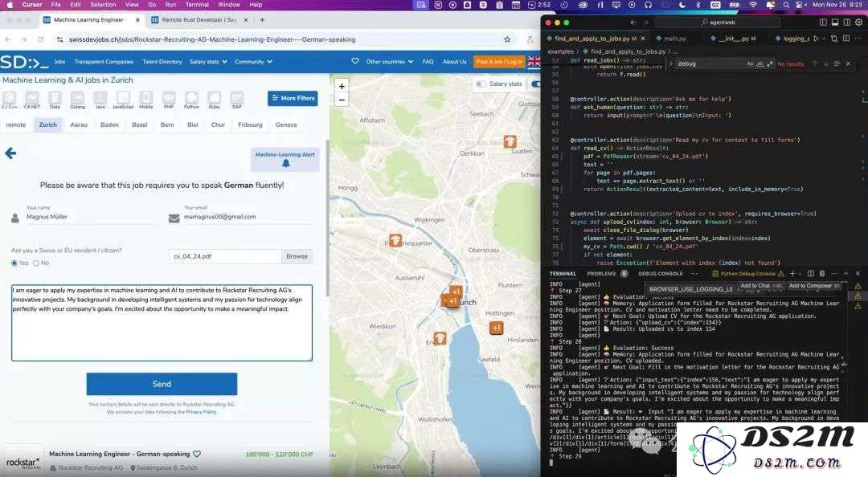Select No for Swiss or EU resident

36,263
